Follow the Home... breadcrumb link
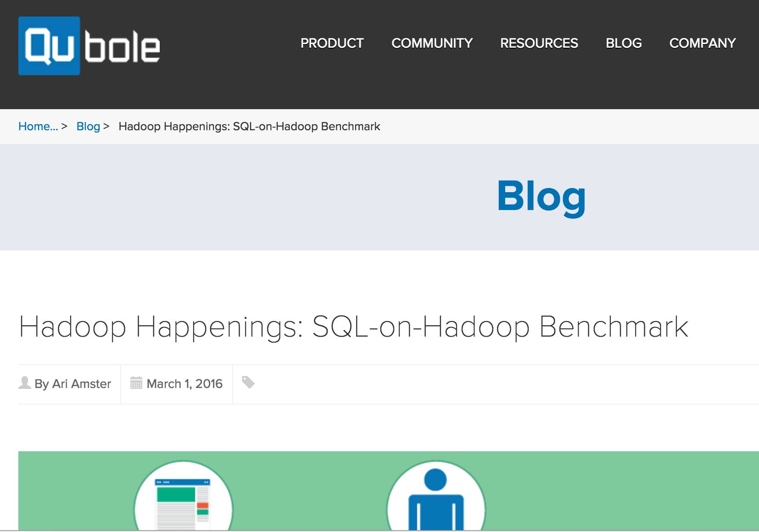This screenshot has width=759, height=532. pyautogui.click(x=38, y=126)
